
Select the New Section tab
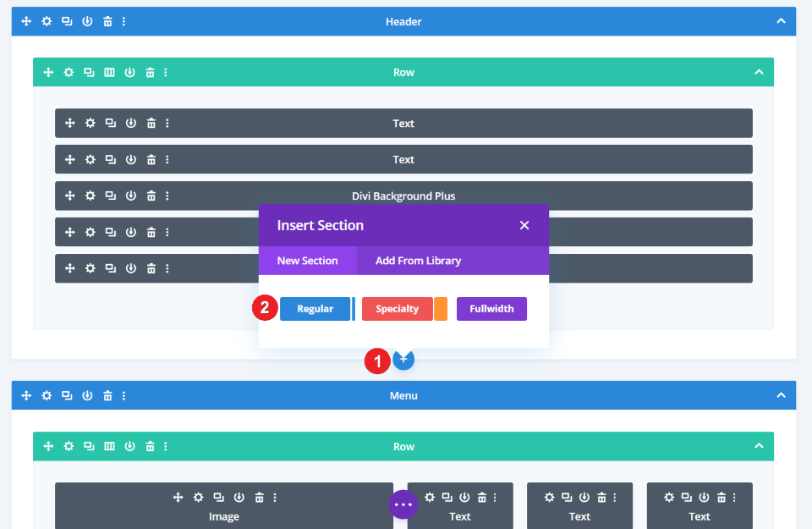coord(308,261)
